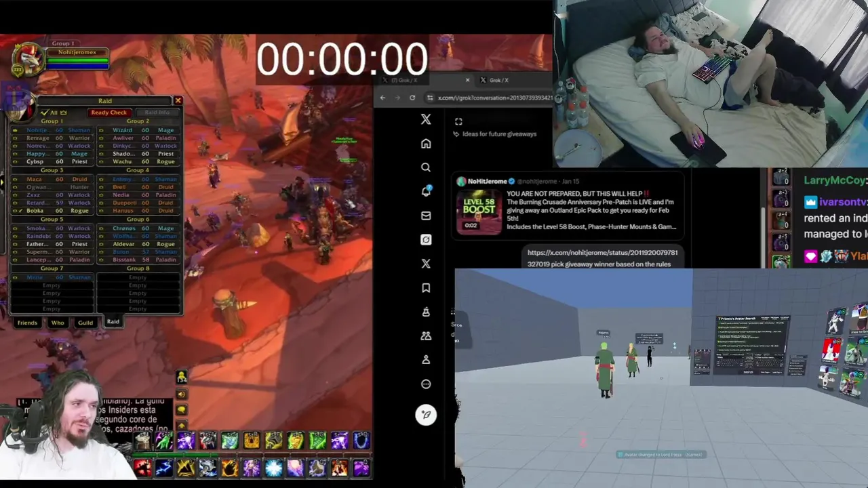Open Notifications bell in the X sidebar

pos(426,191)
